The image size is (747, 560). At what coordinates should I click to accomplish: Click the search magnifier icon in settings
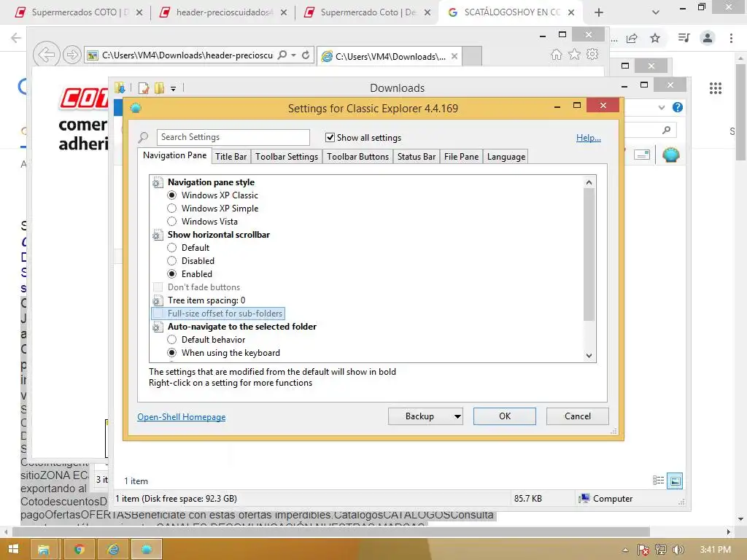(143, 138)
